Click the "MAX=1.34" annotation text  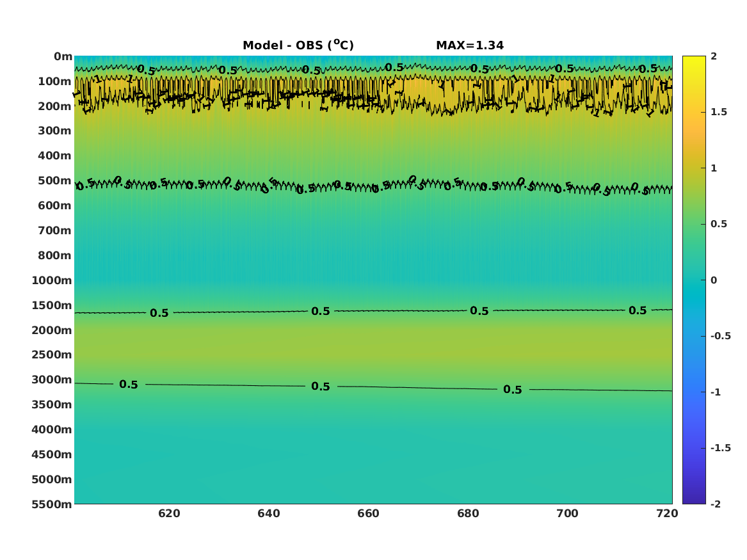pos(470,45)
